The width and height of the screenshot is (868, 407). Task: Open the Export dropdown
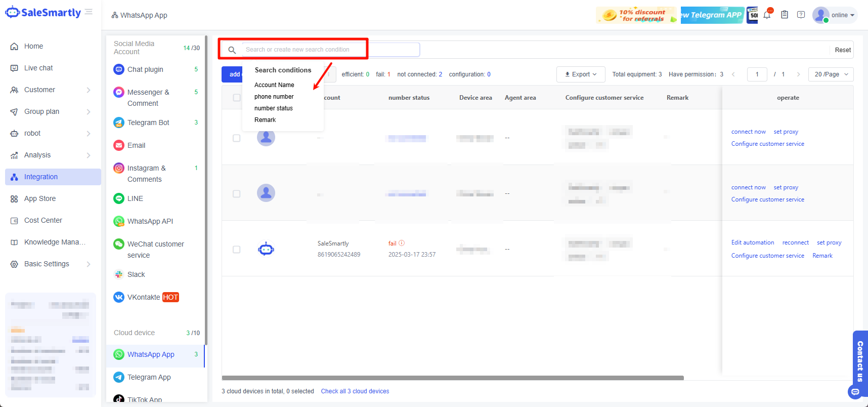(581, 74)
